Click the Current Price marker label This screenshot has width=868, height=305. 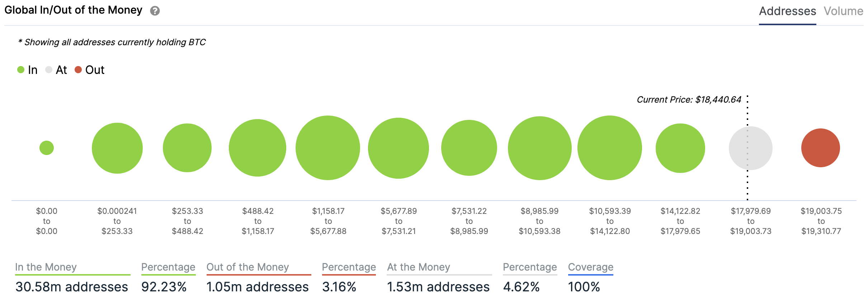[689, 99]
